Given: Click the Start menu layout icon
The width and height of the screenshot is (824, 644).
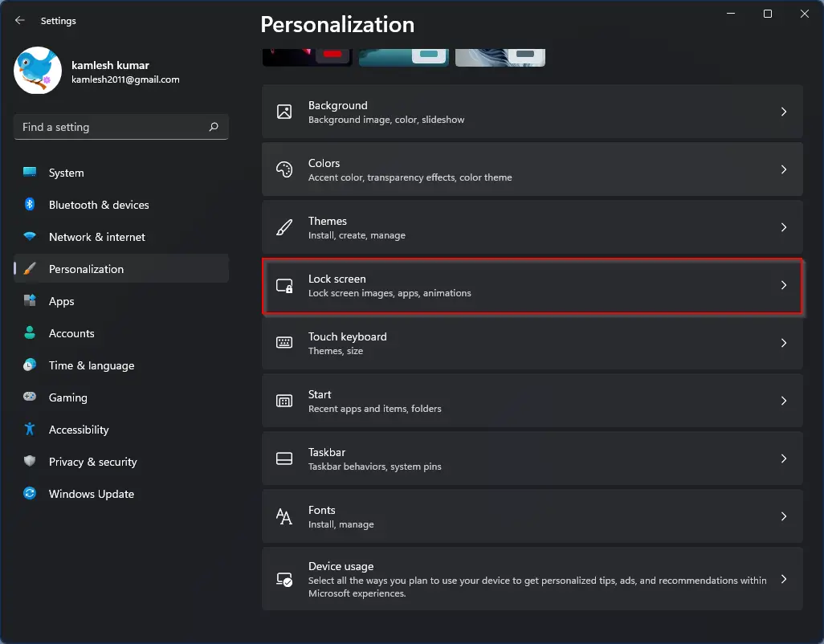Looking at the screenshot, I should click(284, 401).
